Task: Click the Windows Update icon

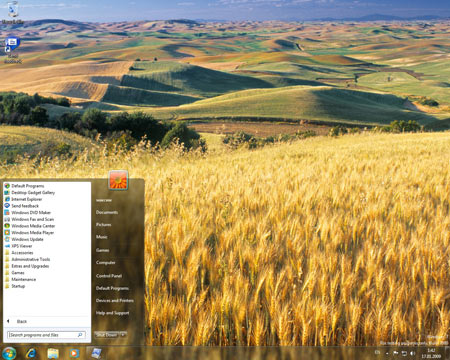Action: [7, 239]
